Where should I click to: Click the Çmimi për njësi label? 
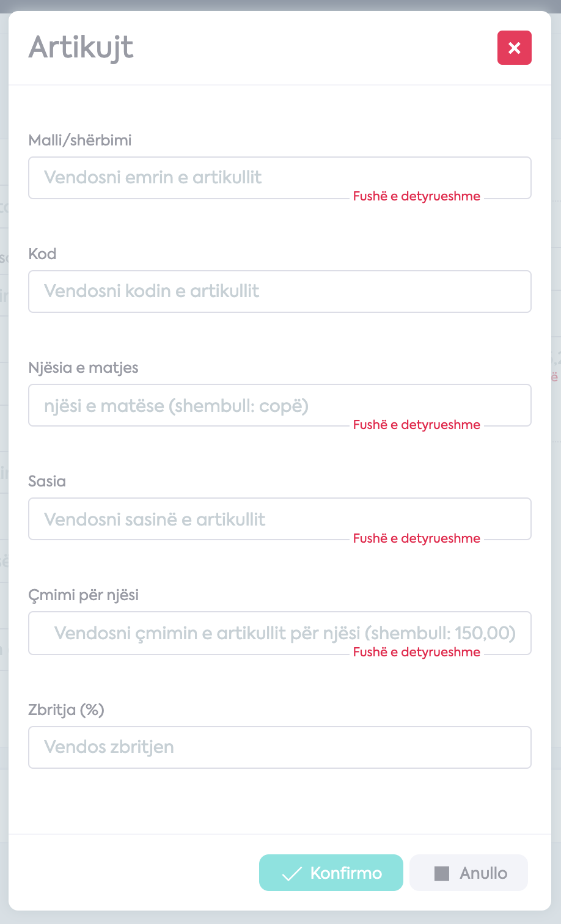[x=84, y=595]
